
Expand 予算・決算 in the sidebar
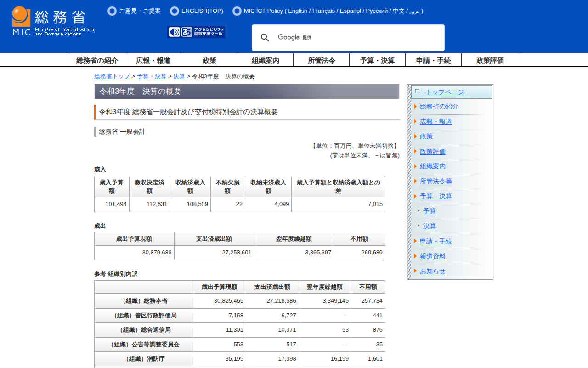click(x=435, y=196)
